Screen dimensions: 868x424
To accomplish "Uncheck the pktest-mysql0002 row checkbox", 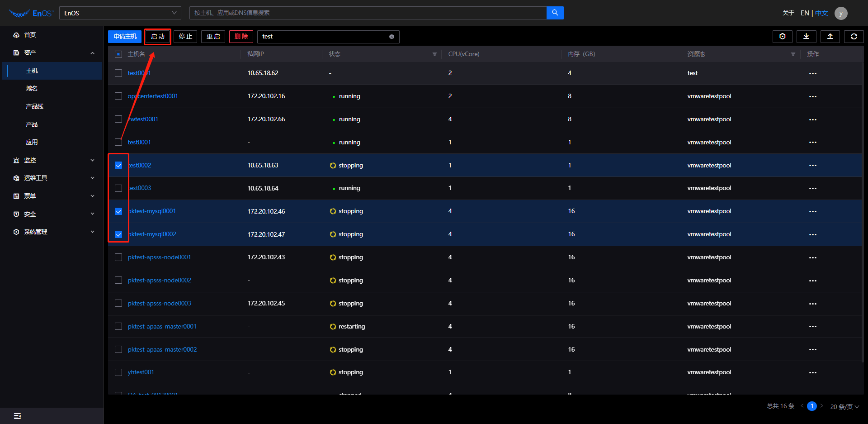I will point(118,234).
